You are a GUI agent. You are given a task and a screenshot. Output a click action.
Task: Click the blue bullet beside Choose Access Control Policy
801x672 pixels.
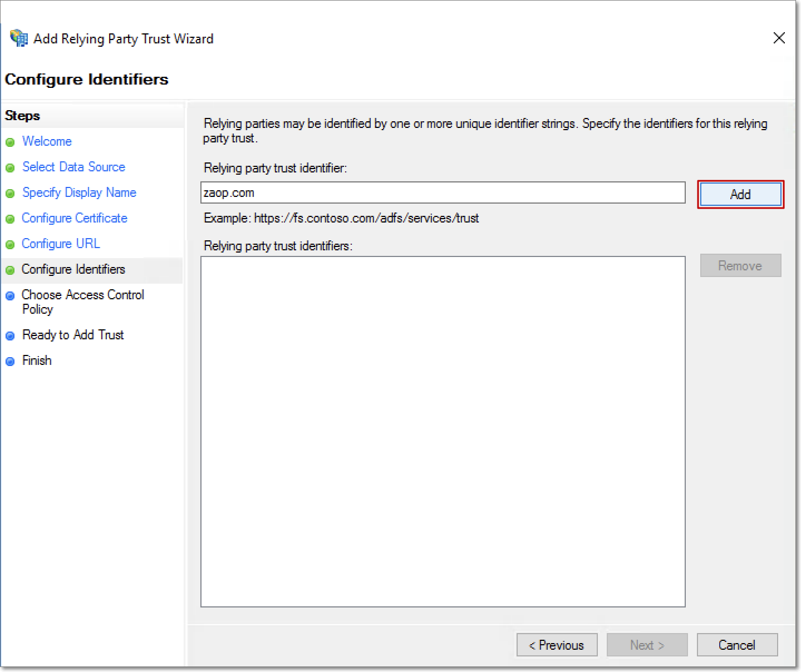10,296
